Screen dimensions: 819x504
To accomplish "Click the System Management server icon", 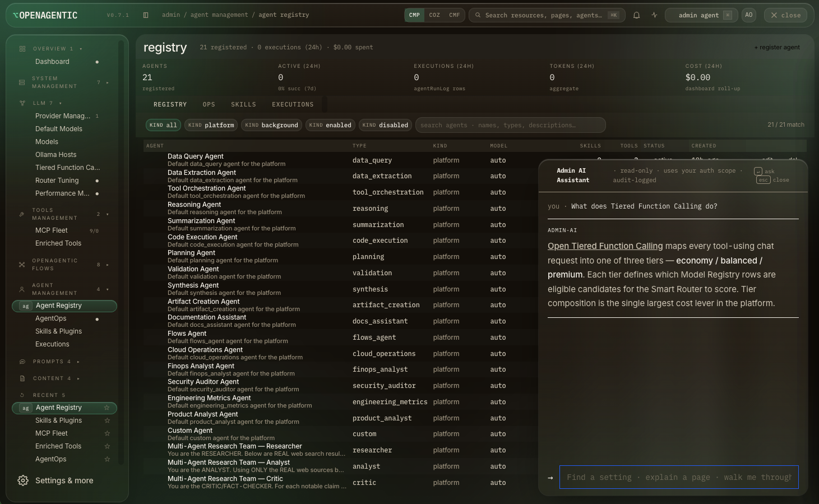I will 22,82.
